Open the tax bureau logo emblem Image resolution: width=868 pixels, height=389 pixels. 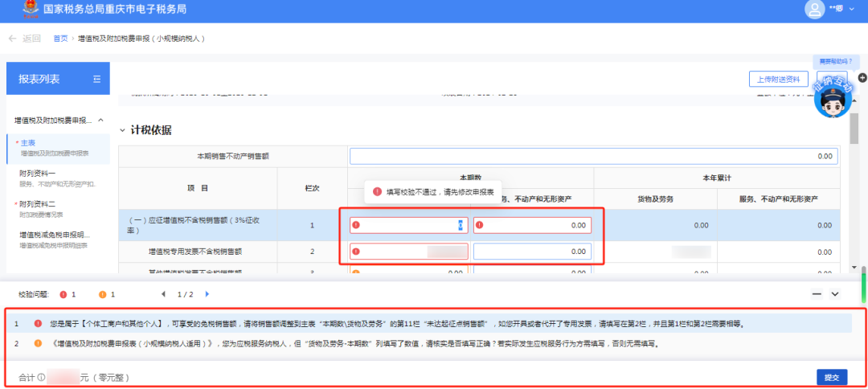point(31,9)
